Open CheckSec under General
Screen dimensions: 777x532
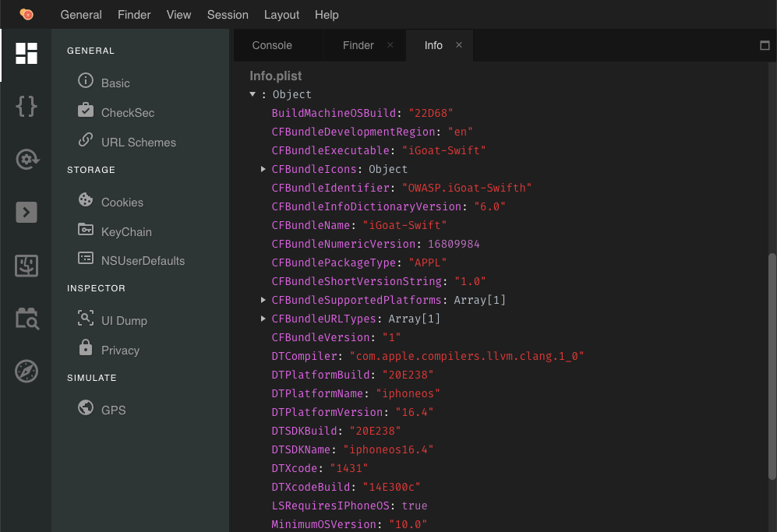pos(127,113)
